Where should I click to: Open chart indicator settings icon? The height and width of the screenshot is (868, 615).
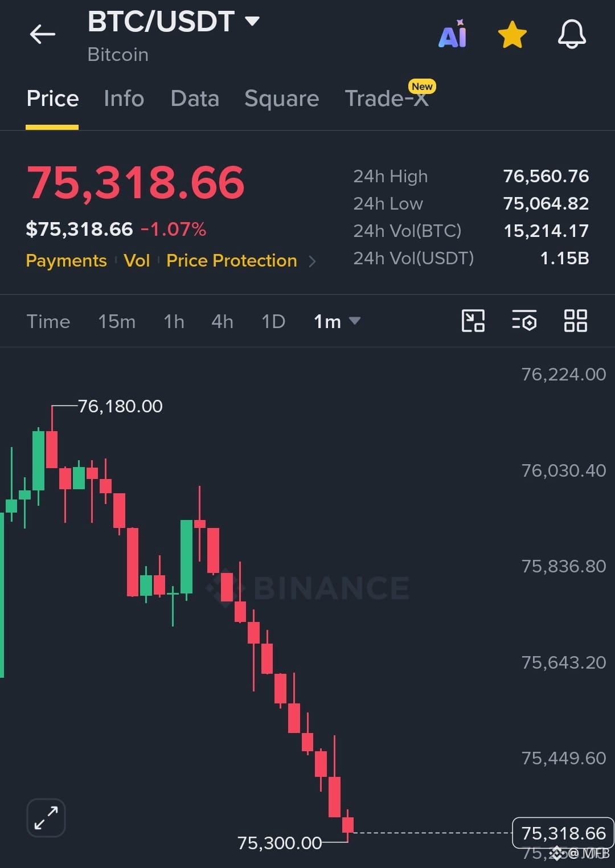524,321
